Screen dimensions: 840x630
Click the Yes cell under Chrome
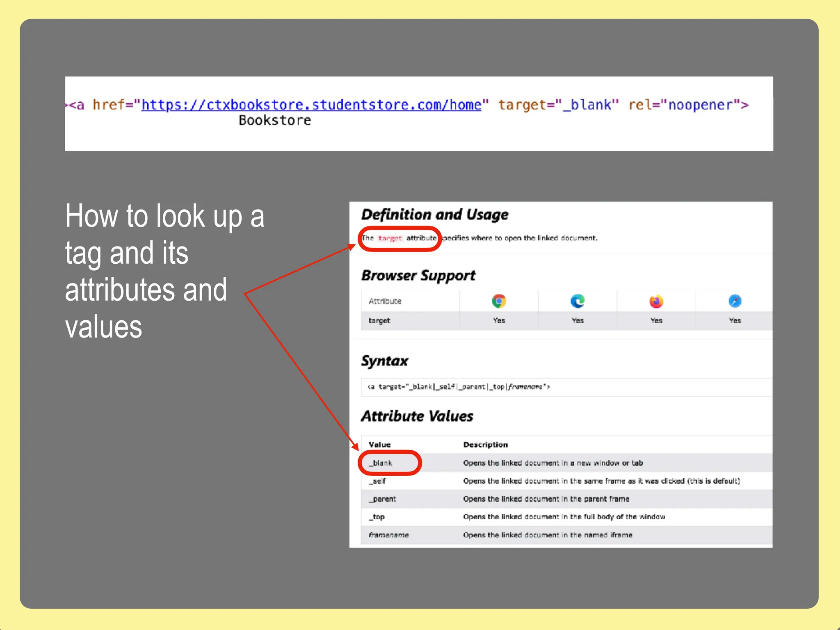(x=499, y=320)
